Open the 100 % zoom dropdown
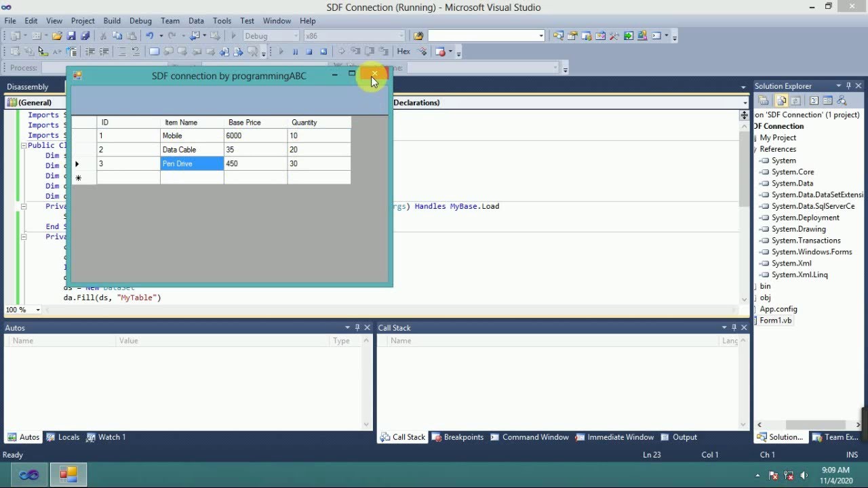The height and width of the screenshot is (488, 868). [x=38, y=310]
